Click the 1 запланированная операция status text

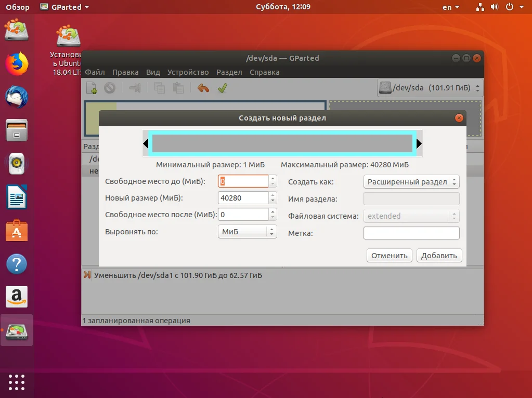click(136, 321)
